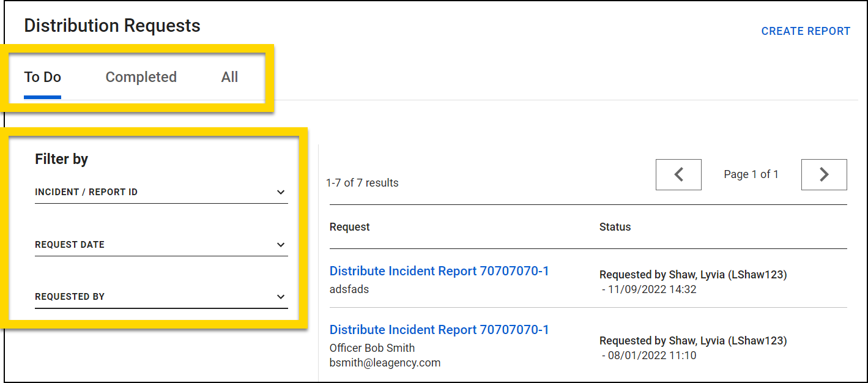Viewport: 868px width, 383px height.
Task: Click the CREATE REPORT link
Action: point(805,31)
